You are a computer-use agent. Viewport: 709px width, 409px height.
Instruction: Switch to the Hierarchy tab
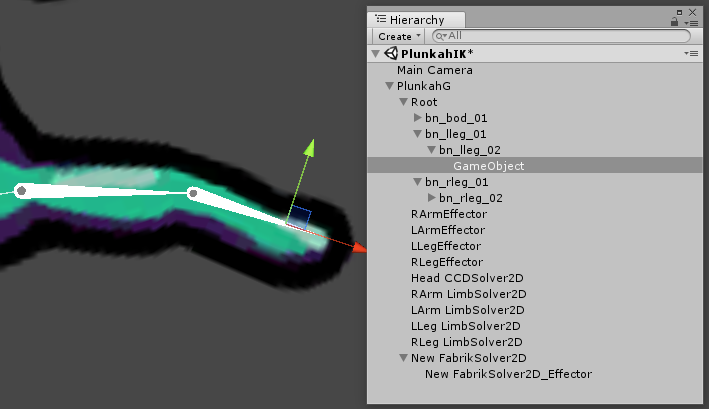tap(419, 19)
